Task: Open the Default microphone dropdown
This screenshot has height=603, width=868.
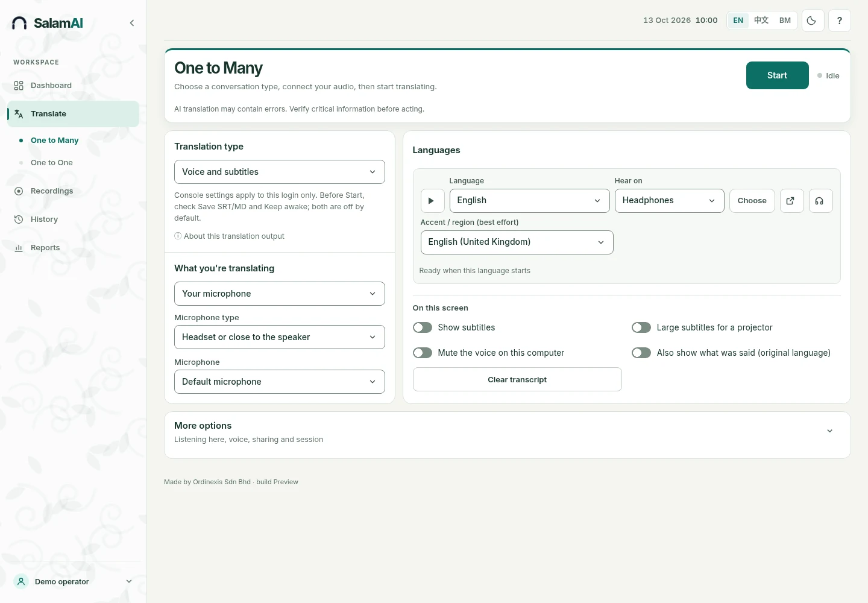Action: 280,382
